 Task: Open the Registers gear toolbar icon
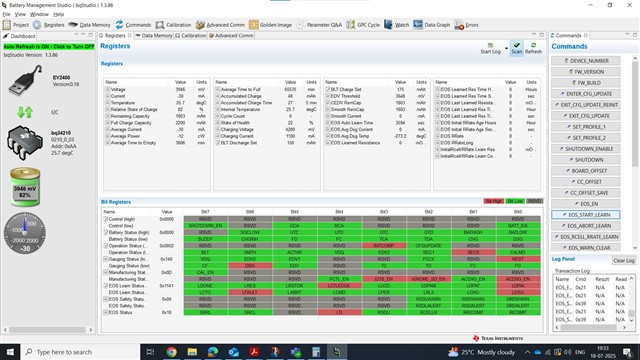37,25
